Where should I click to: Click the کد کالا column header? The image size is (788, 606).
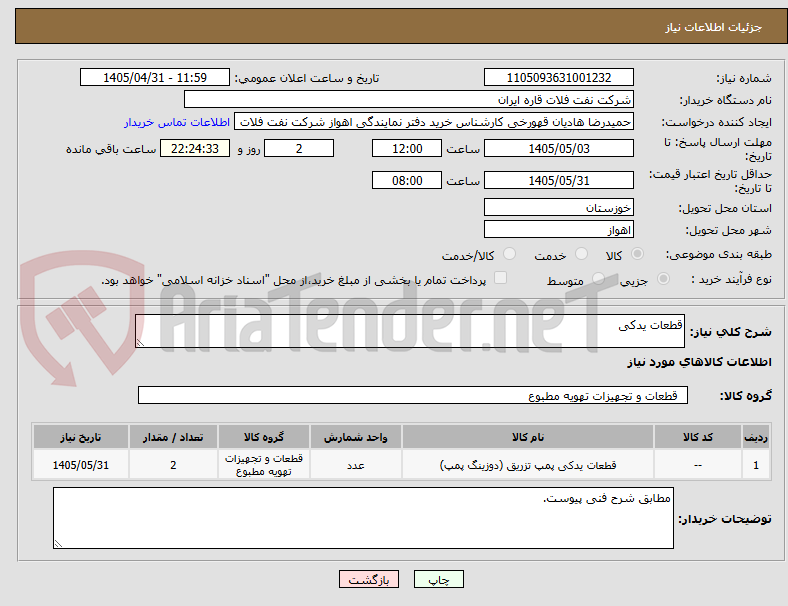pos(698,437)
